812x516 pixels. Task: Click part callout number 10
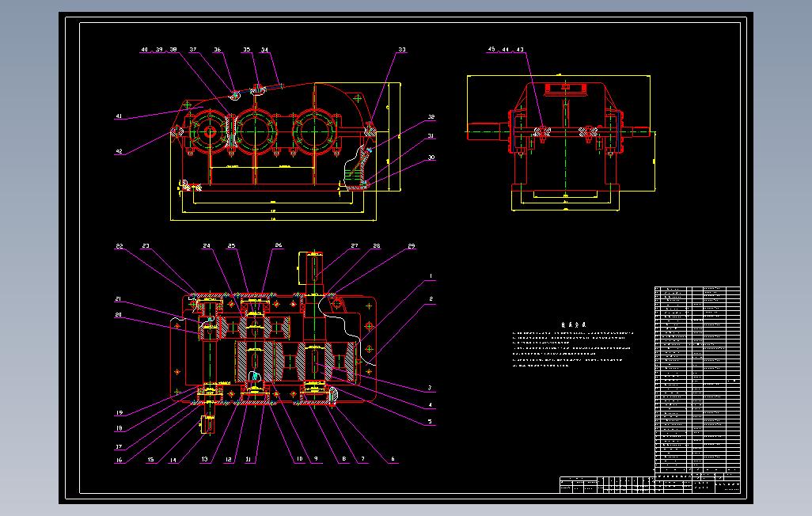click(x=299, y=458)
